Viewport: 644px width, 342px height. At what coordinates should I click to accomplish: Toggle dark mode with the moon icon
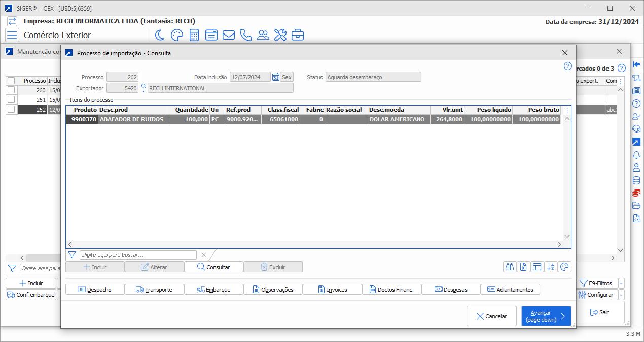click(x=159, y=35)
